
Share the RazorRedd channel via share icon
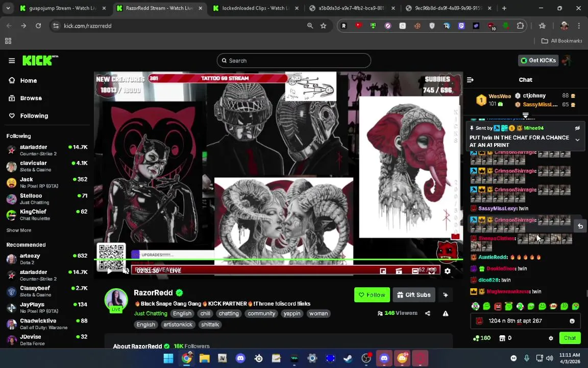428,313
